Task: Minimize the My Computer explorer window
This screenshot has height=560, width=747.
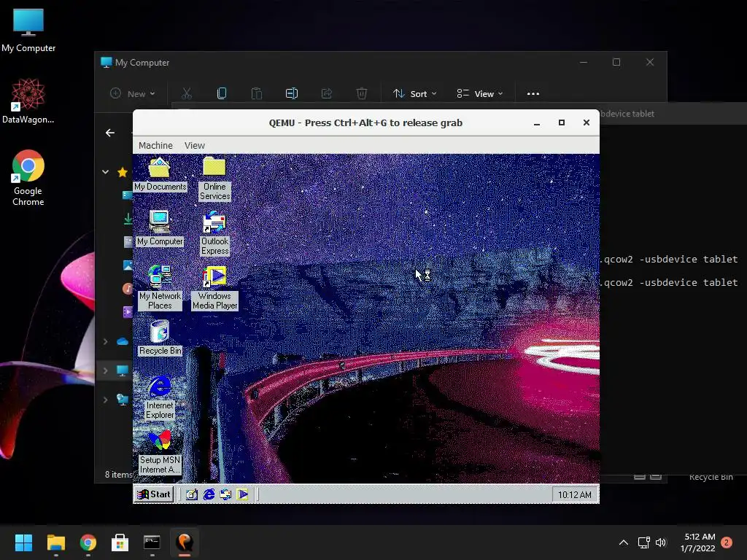Action: tap(583, 63)
